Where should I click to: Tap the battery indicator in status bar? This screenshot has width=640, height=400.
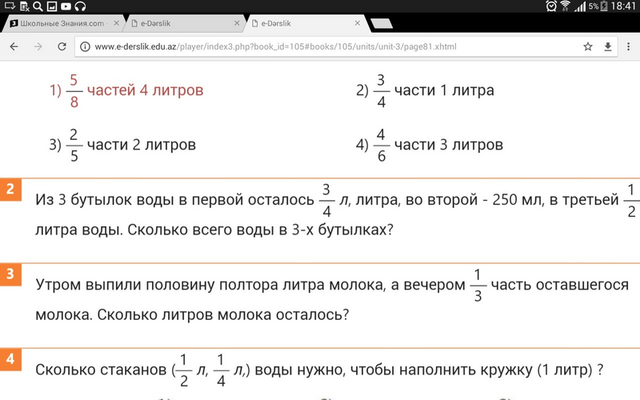pos(604,6)
